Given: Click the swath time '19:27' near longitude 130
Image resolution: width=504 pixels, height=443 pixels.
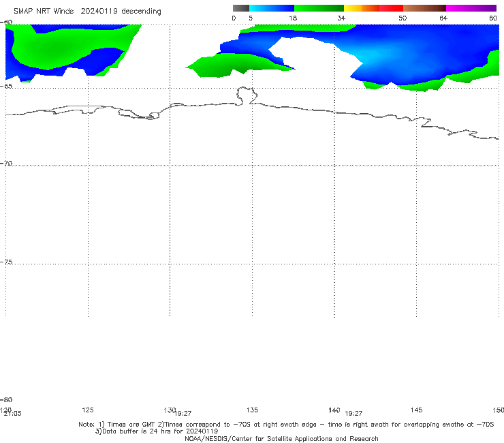Looking at the screenshot, I should tap(183, 413).
